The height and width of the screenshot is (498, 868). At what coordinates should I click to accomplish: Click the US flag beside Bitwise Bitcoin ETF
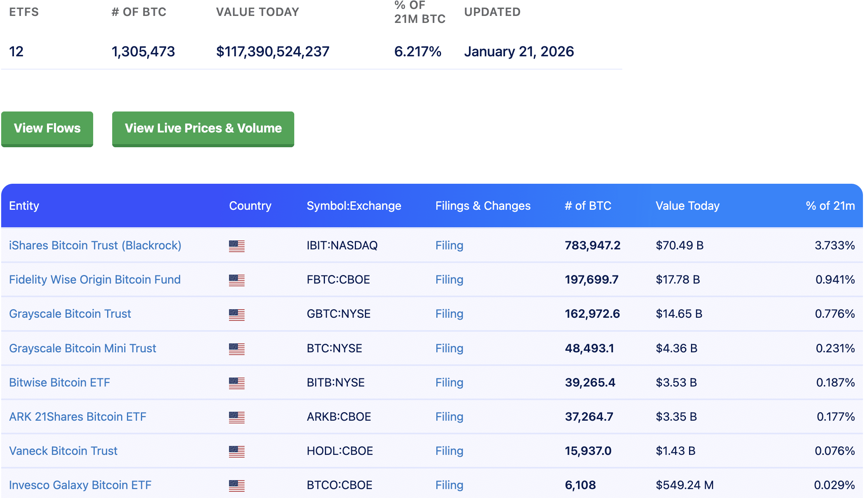pyautogui.click(x=237, y=382)
